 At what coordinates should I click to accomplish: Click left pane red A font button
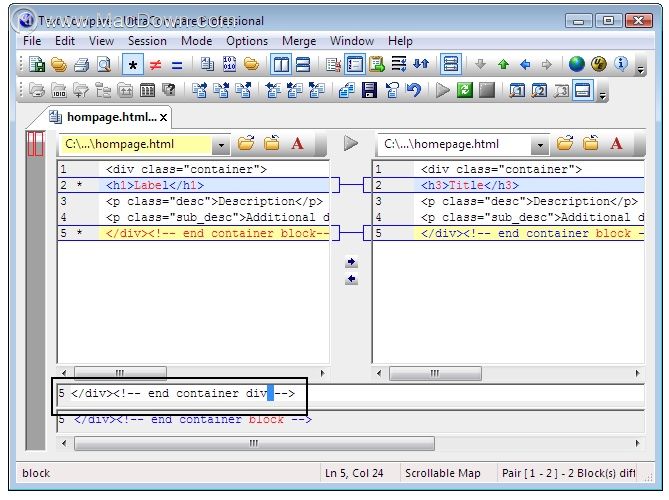click(297, 143)
